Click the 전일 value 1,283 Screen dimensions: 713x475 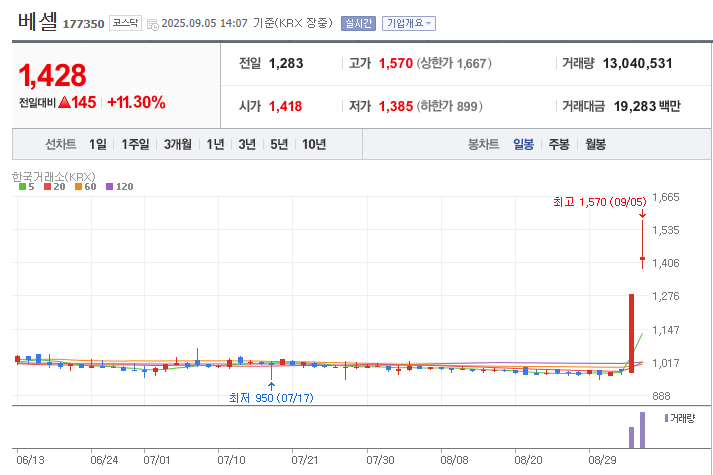coord(286,63)
